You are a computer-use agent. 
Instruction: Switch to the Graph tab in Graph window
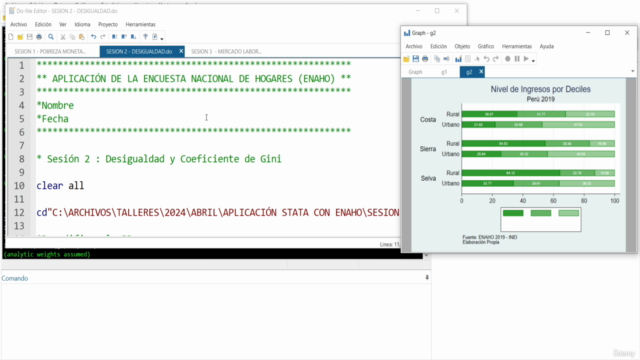[415, 72]
